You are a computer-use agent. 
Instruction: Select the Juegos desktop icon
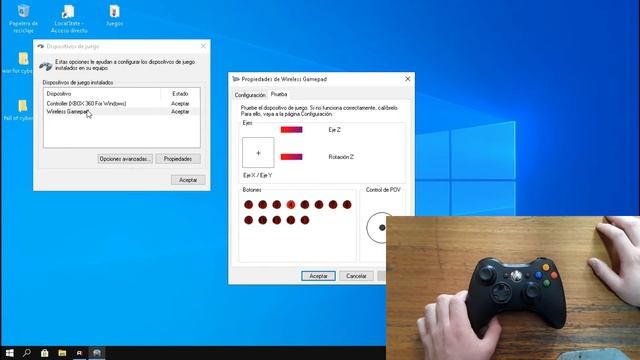click(x=115, y=16)
